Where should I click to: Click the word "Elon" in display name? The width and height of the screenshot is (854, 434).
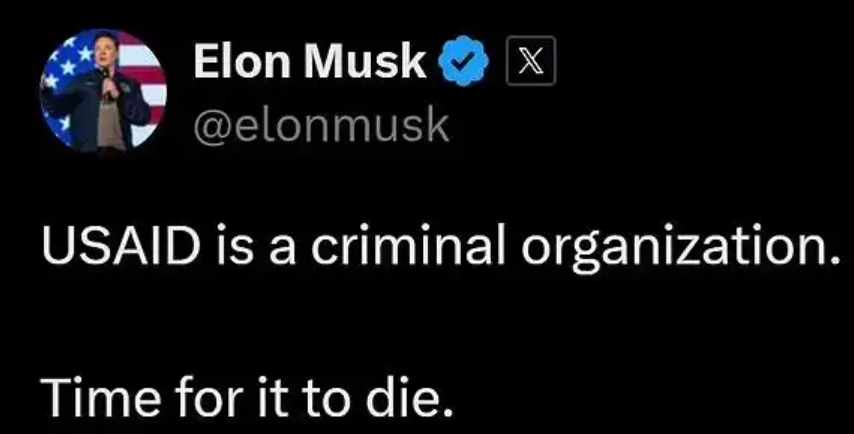pyautogui.click(x=242, y=62)
